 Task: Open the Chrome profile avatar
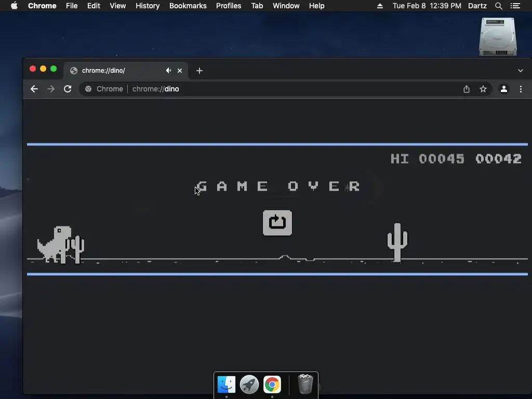coord(504,89)
